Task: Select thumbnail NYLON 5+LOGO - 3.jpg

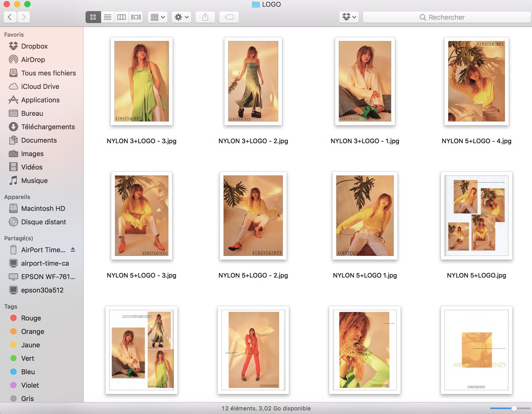Action: [x=141, y=215]
